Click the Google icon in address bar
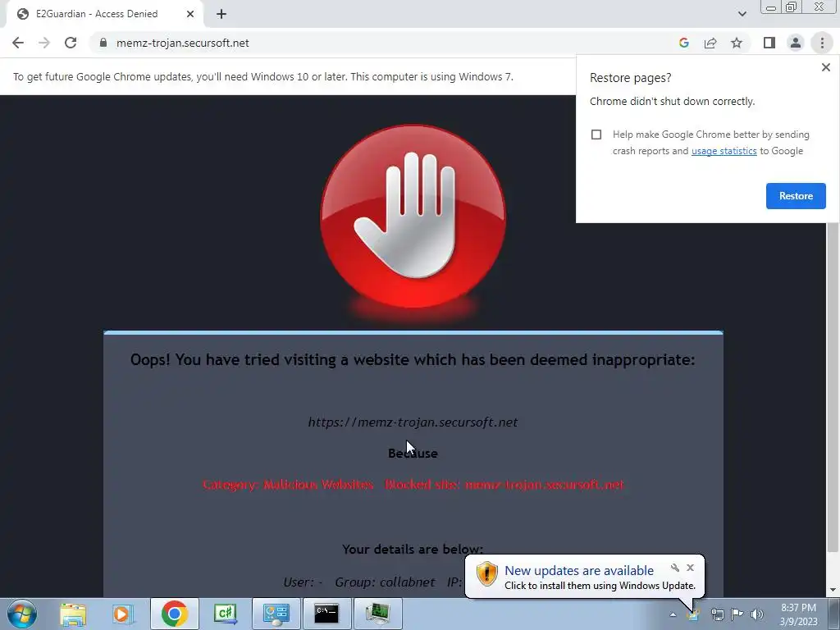840x630 pixels. coord(683,43)
